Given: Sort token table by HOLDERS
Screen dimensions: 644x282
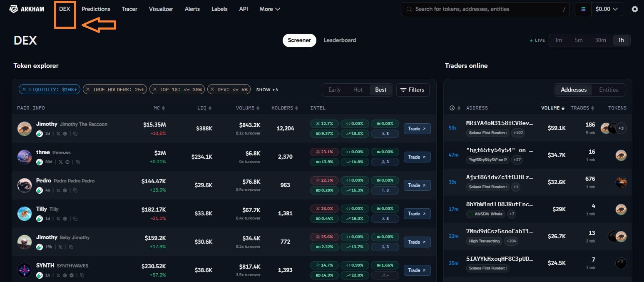Looking at the screenshot, I should point(285,108).
